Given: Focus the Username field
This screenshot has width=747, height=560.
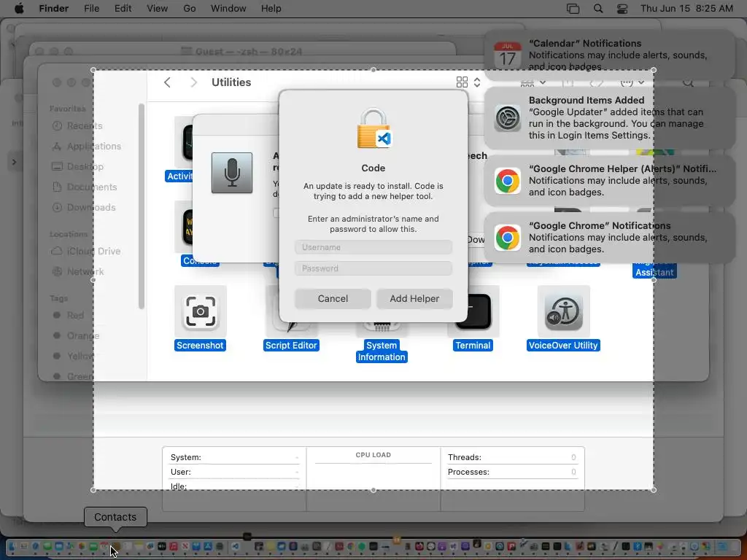Looking at the screenshot, I should 373,247.
